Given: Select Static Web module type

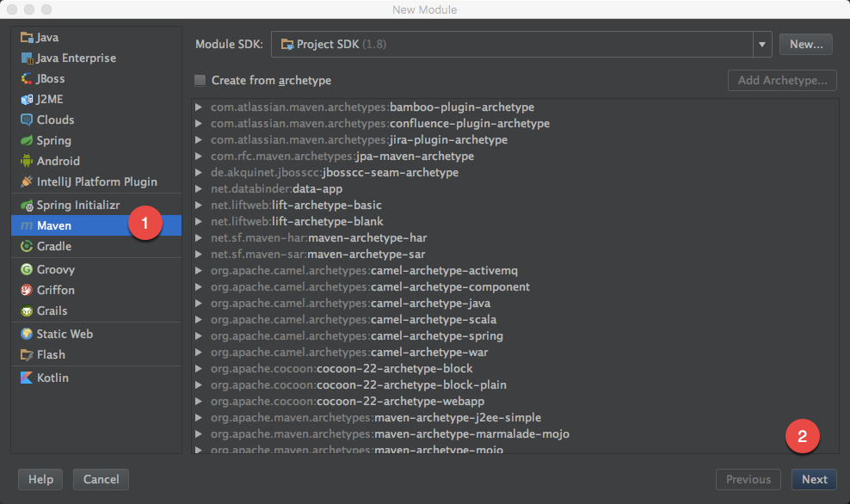Looking at the screenshot, I should (96, 334).
